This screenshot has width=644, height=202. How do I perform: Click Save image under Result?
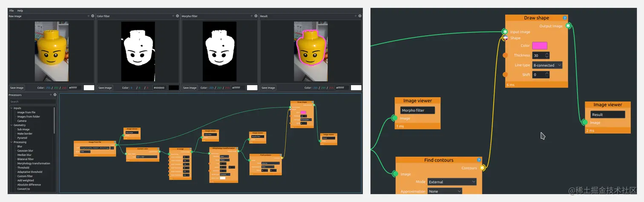click(x=268, y=88)
